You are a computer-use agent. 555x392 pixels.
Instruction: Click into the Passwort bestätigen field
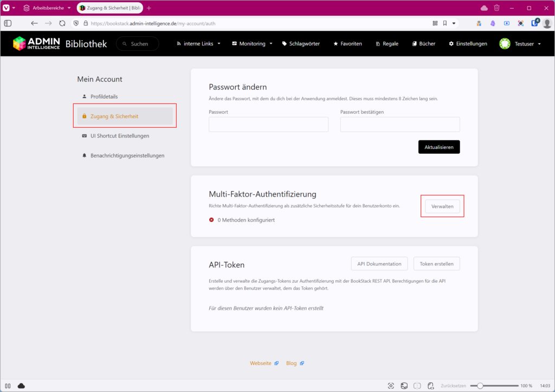point(400,125)
